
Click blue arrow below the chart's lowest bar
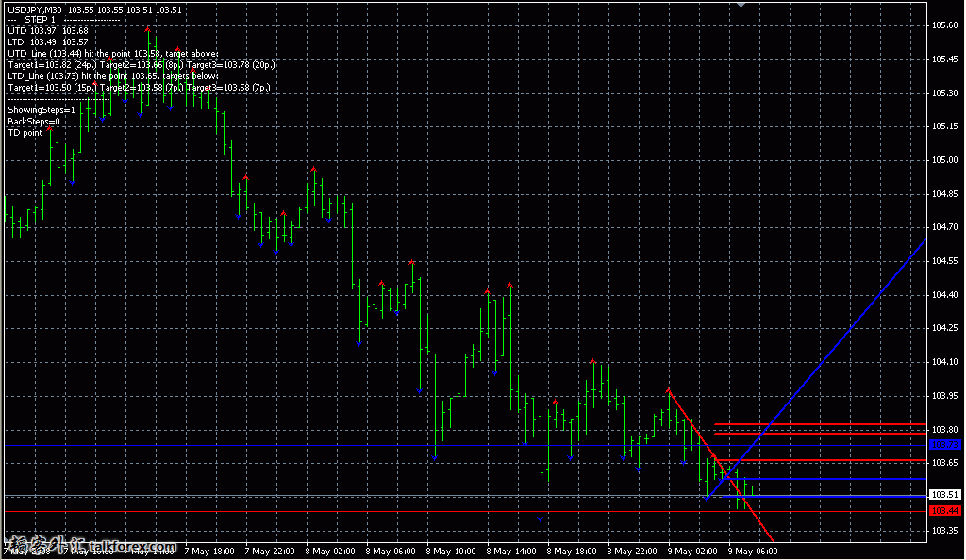coord(541,520)
